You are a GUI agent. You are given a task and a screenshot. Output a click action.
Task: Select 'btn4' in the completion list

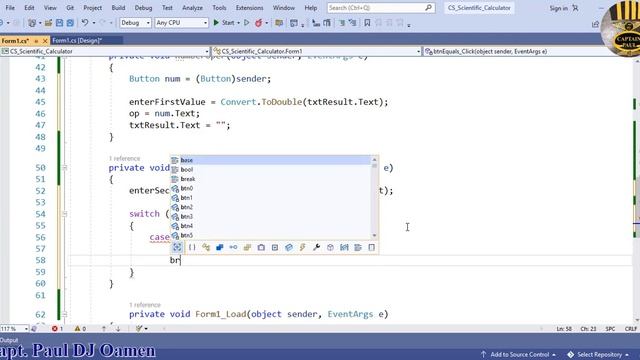tap(270, 226)
